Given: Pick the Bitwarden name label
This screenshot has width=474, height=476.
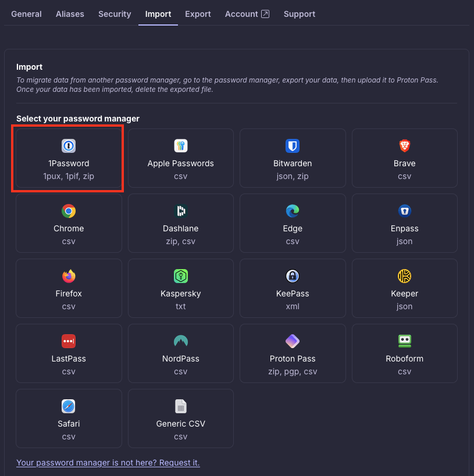Looking at the screenshot, I should [x=293, y=163].
